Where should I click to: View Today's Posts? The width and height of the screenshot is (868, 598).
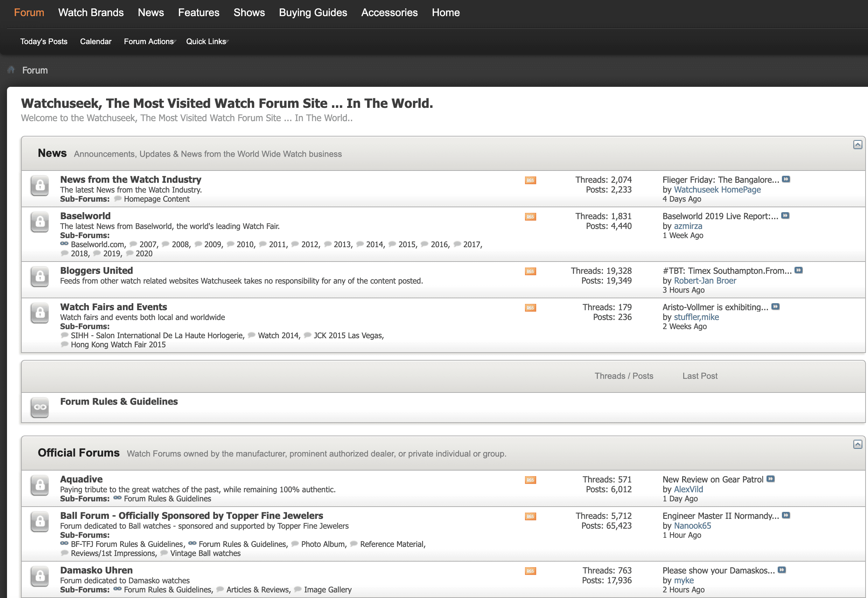[x=44, y=42]
